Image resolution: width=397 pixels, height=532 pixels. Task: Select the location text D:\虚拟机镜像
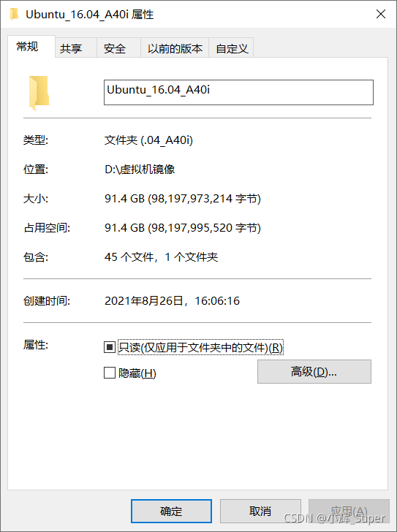140,169
